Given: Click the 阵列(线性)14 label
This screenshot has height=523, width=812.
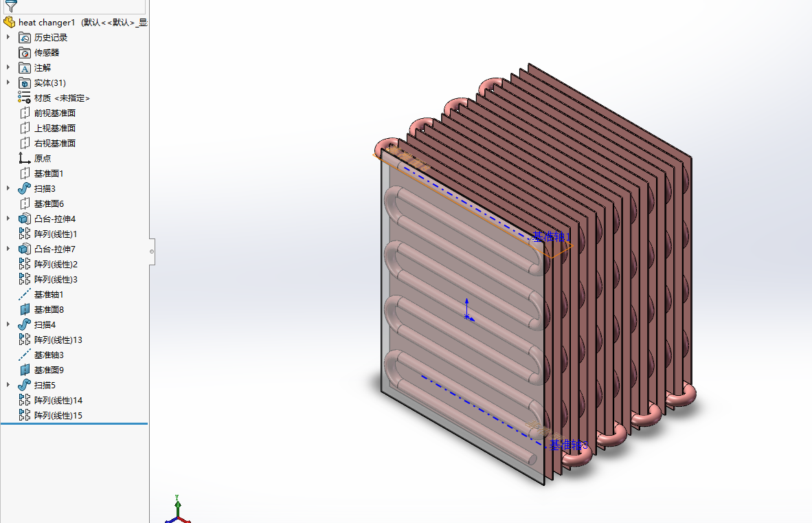Looking at the screenshot, I should pyautogui.click(x=58, y=400).
